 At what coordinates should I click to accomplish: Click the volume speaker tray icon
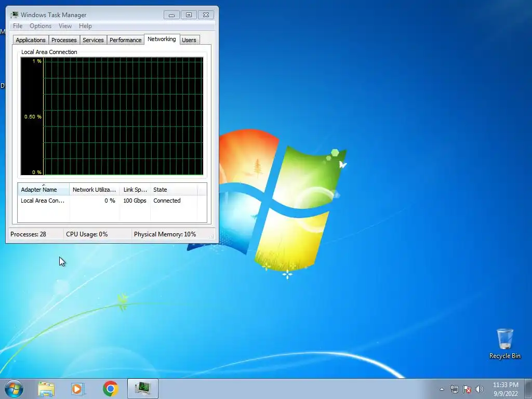point(479,389)
